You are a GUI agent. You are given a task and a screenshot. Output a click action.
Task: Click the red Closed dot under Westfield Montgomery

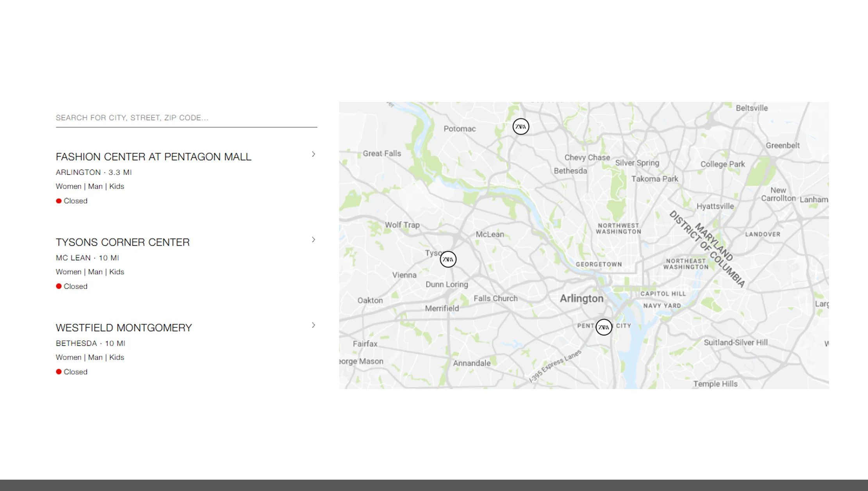[x=59, y=371]
